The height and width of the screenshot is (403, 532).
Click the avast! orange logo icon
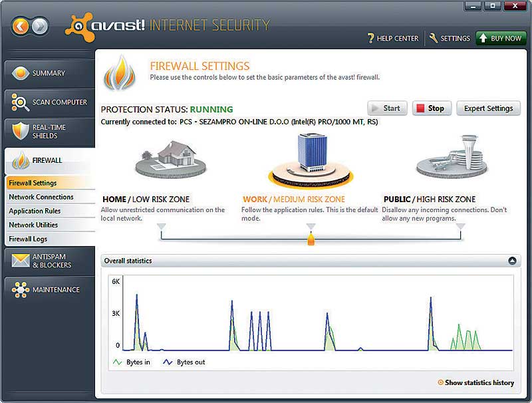(80, 27)
